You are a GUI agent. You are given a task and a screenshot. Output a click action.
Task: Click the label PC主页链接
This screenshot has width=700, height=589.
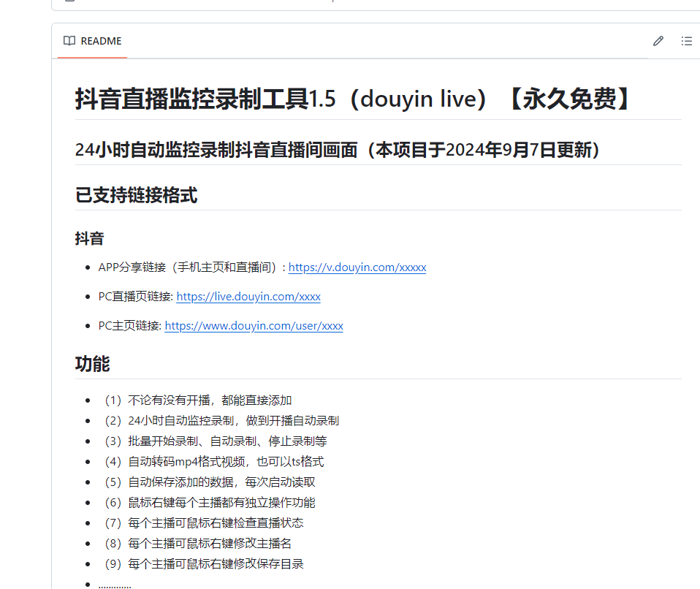129,325
